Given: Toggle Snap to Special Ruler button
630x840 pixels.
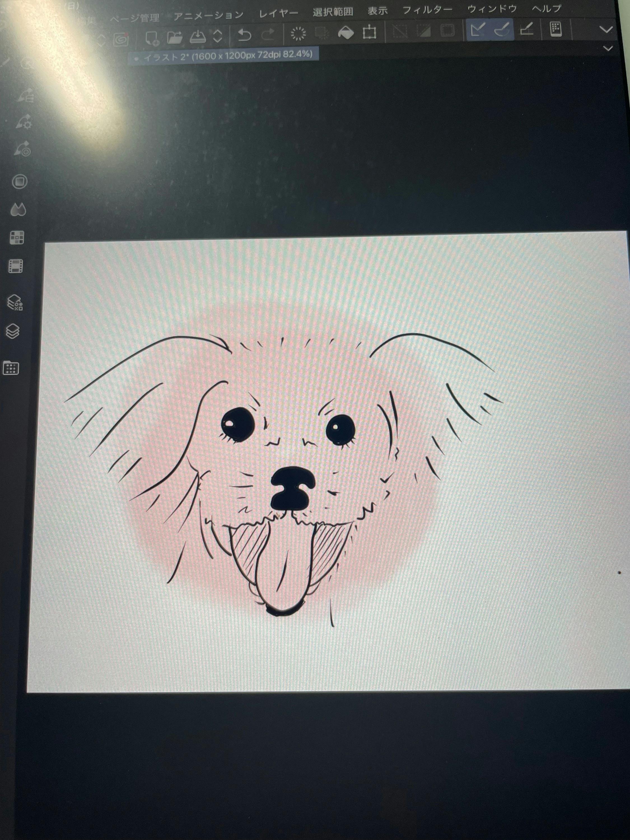Looking at the screenshot, I should click(502, 29).
